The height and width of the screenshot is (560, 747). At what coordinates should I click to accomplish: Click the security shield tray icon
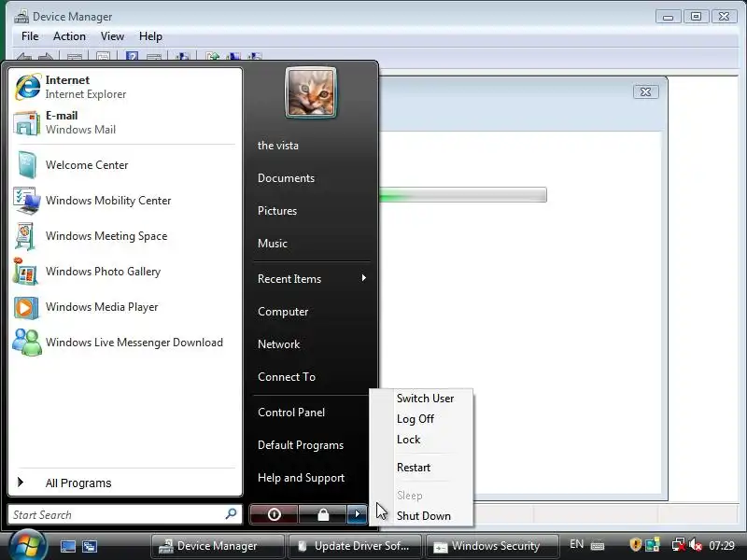[x=635, y=544]
